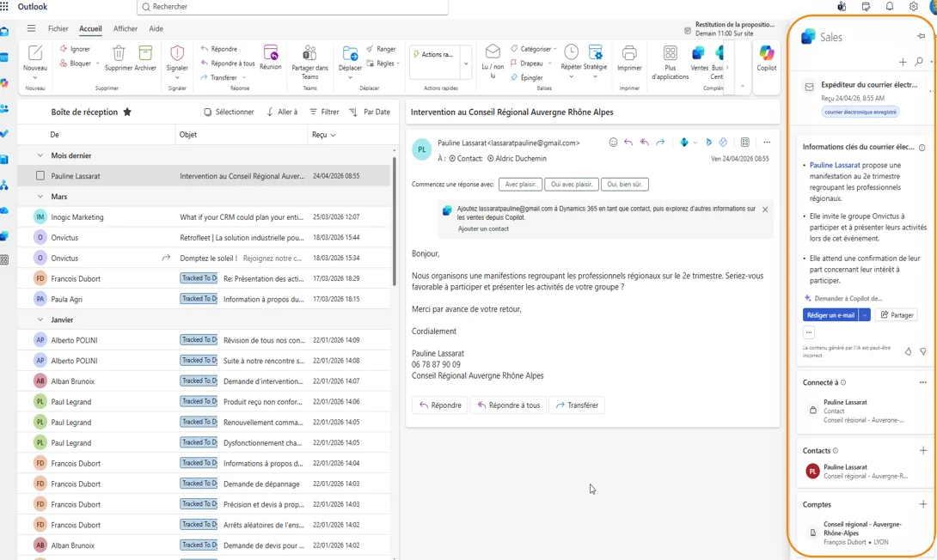Screen dimensions: 937x560
Task: Open Plus d'applications icon
Action: pyautogui.click(x=671, y=53)
